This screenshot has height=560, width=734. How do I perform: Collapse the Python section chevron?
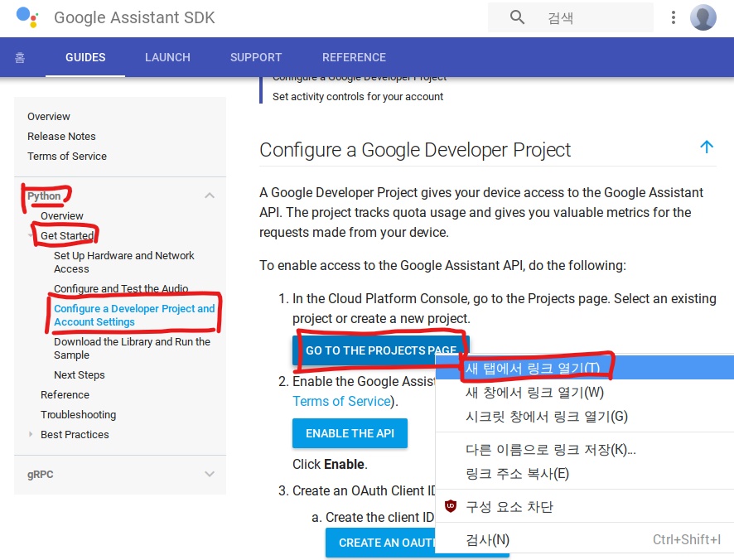point(210,196)
